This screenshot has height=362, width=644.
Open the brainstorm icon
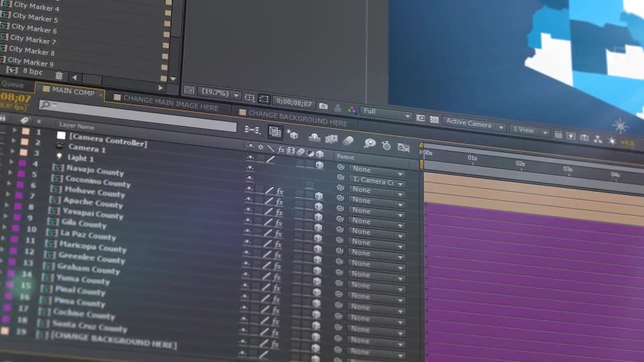(370, 143)
